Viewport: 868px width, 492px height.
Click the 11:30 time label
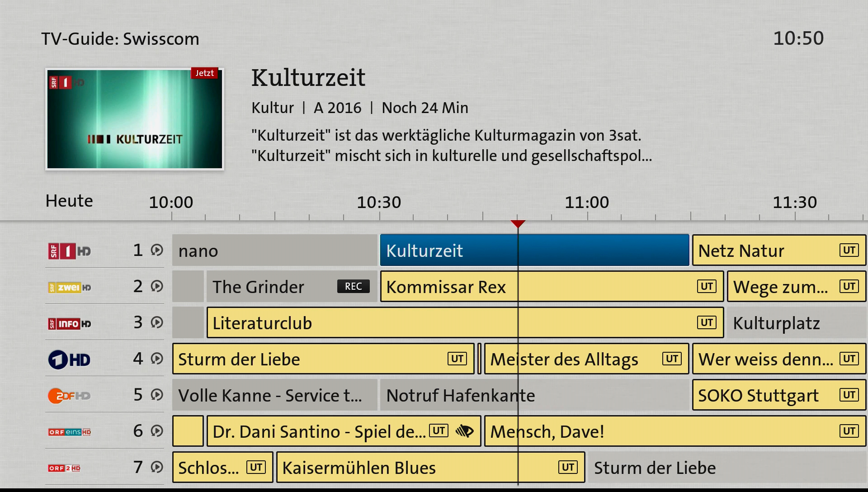point(795,202)
